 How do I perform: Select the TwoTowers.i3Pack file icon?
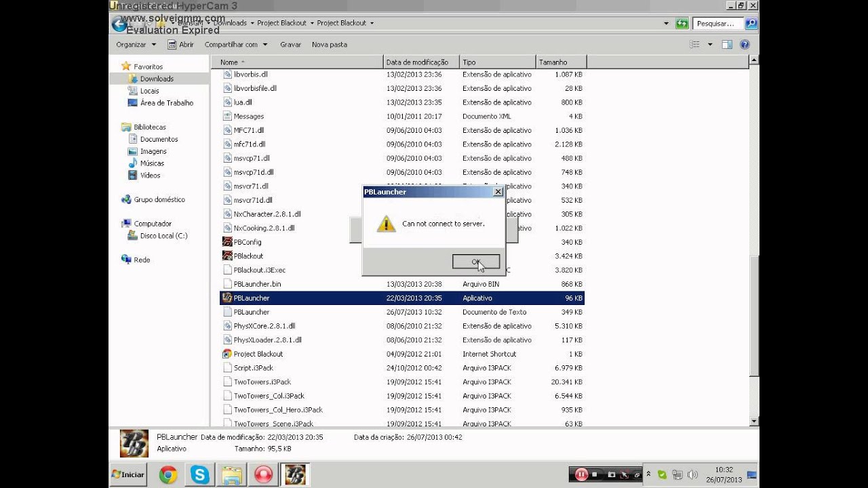coord(228,382)
